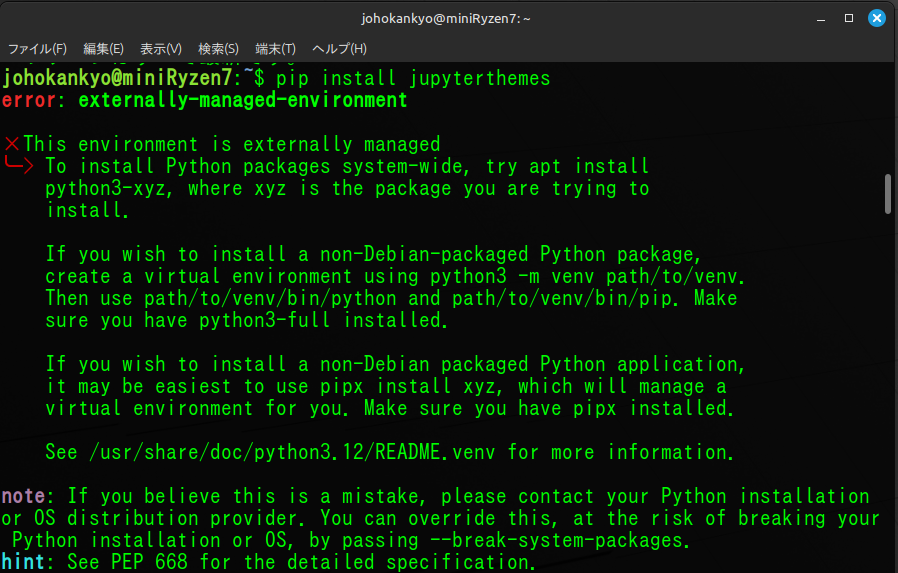Close the terminal with the blue X button

click(x=876, y=18)
